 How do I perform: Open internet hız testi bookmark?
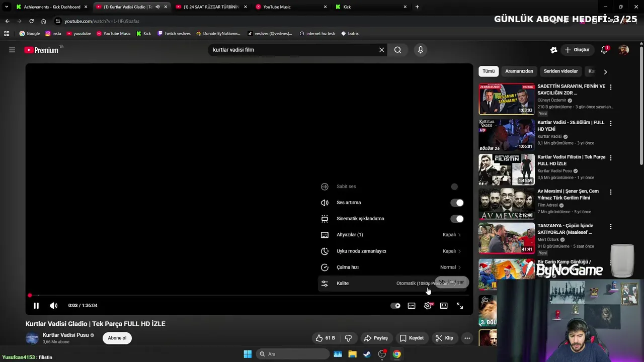(x=317, y=33)
